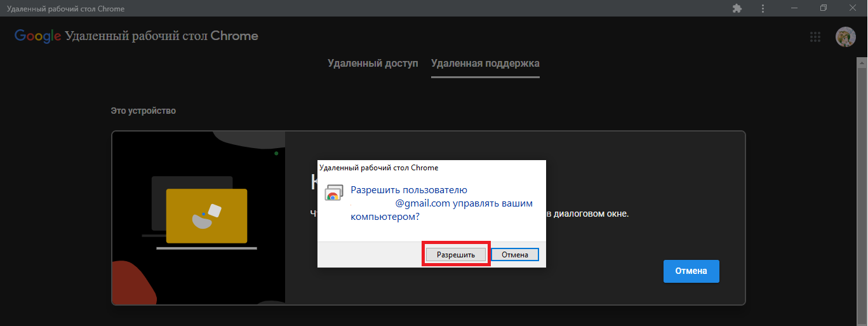Viewport: 868px width, 326px height.
Task: Click the @gmail.com address in dialog
Action: click(x=422, y=203)
